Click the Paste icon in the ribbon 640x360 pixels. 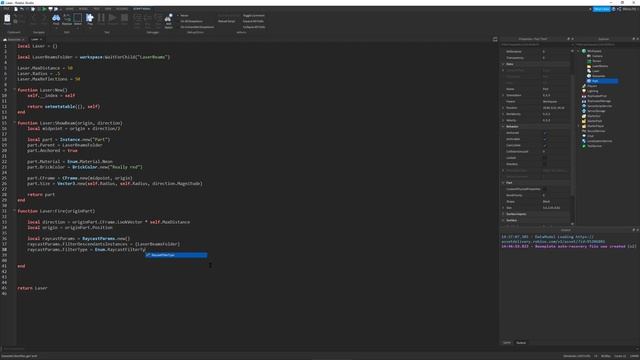point(7,18)
